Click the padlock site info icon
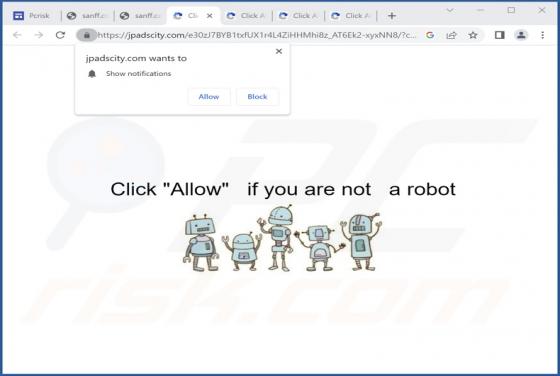The image size is (560, 376). tap(87, 35)
